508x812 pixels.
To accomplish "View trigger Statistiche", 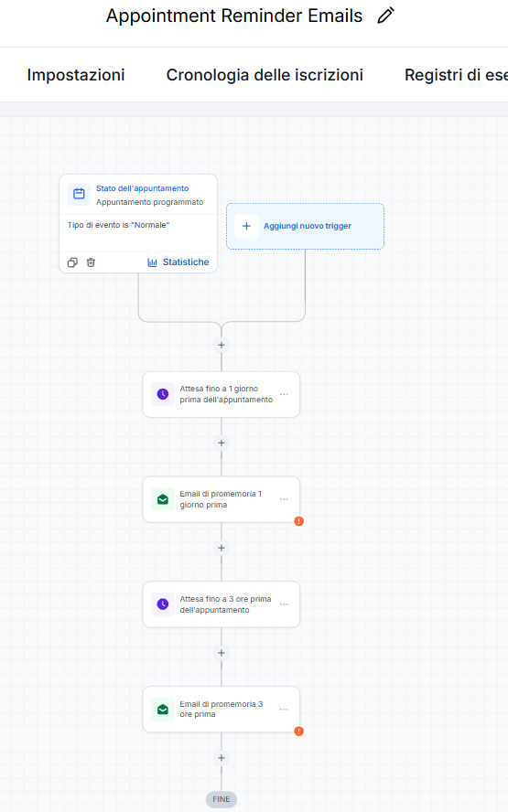I will point(186,262).
